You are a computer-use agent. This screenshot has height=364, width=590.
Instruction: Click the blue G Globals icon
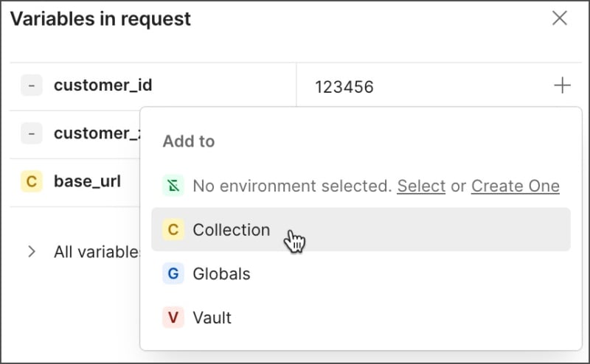[x=173, y=274]
